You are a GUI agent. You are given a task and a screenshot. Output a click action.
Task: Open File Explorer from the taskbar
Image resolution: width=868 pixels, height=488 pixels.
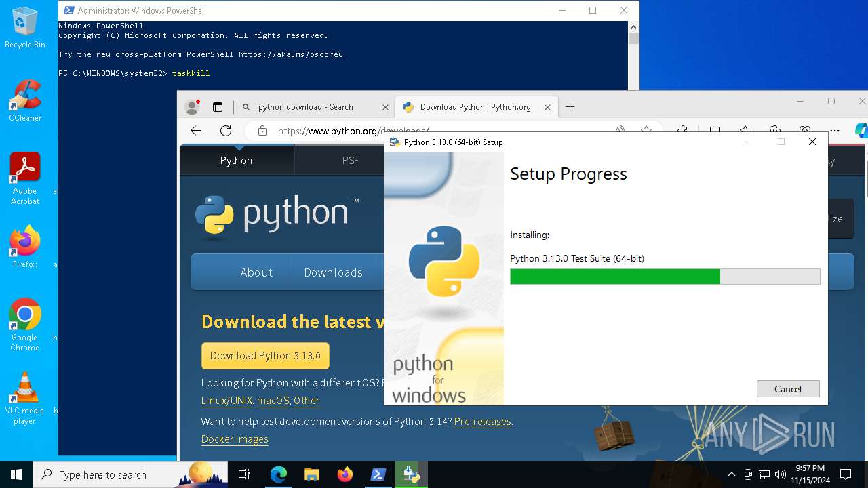(x=311, y=474)
